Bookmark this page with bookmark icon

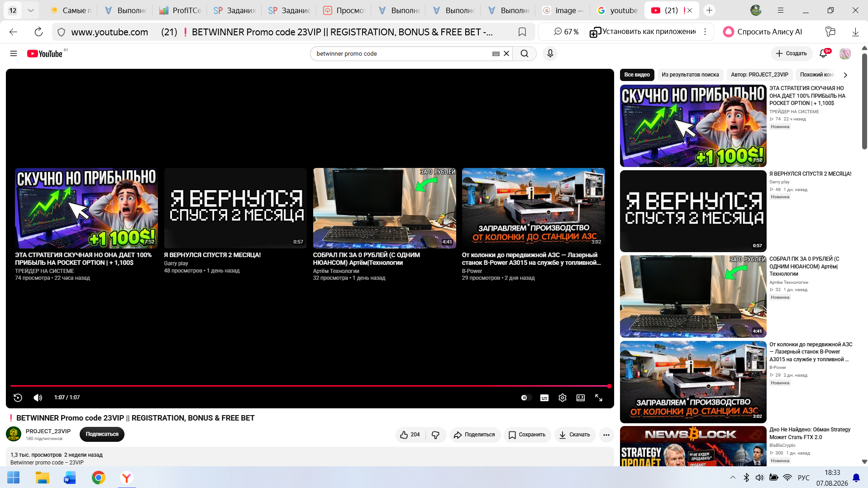pos(522,32)
